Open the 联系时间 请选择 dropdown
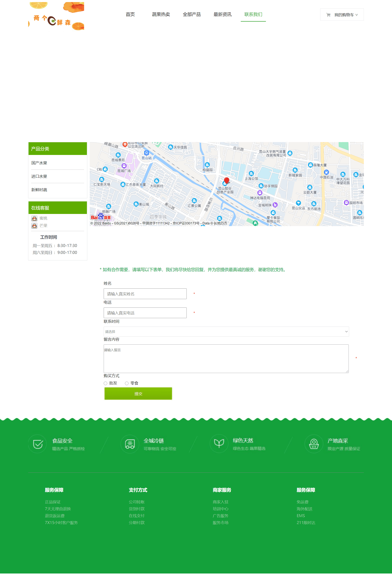The image size is (392, 575). (226, 332)
